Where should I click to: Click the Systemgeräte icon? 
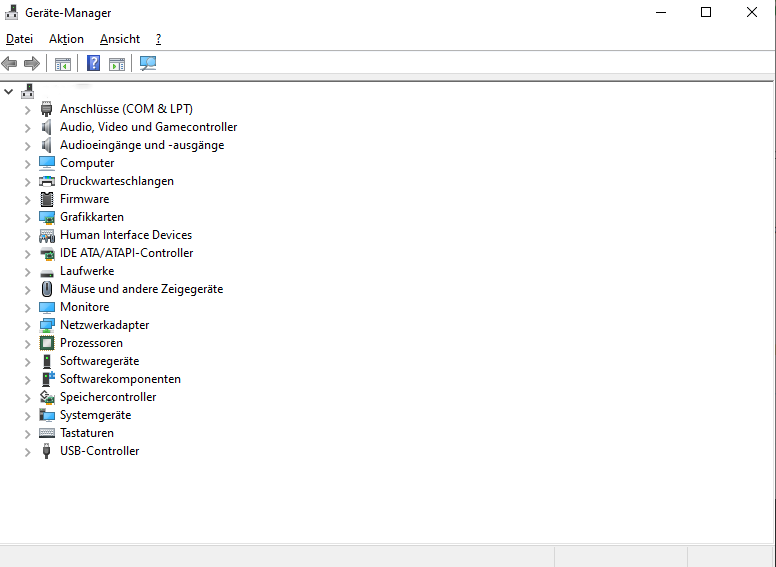tap(47, 415)
